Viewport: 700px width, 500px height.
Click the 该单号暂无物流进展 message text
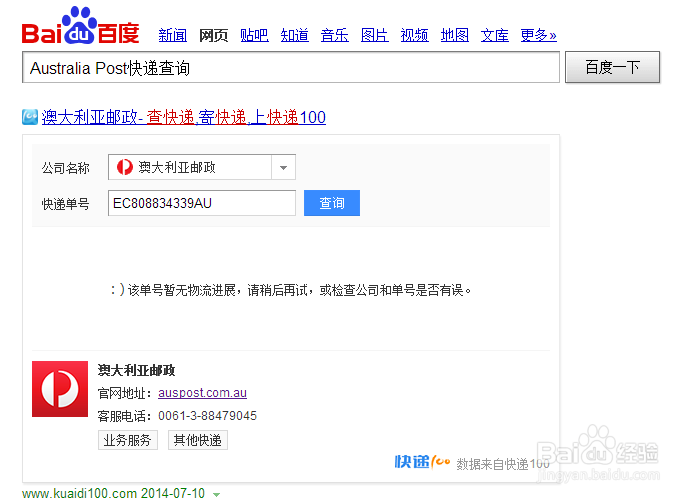click(290, 290)
